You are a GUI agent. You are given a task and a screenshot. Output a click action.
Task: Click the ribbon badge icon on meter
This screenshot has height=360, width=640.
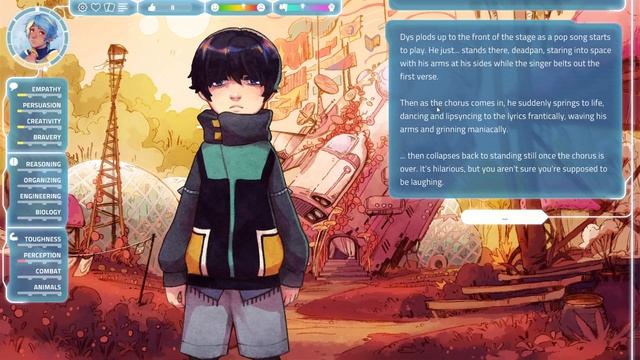coord(331,7)
